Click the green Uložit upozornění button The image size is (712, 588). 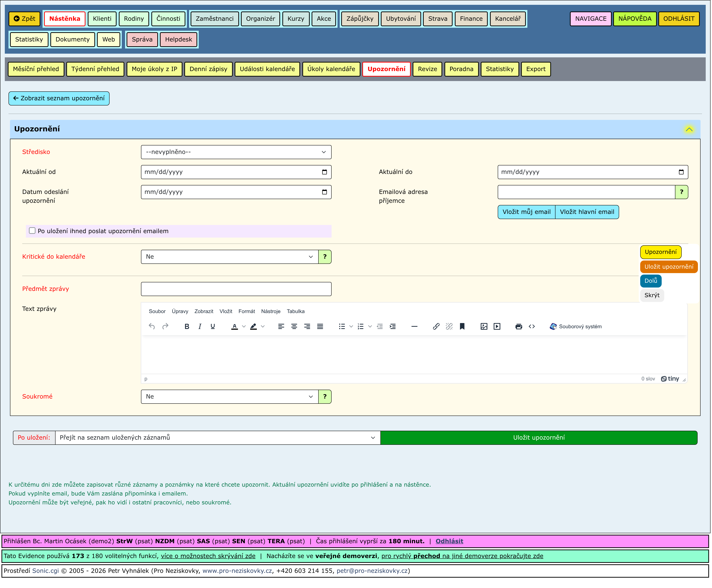click(539, 438)
